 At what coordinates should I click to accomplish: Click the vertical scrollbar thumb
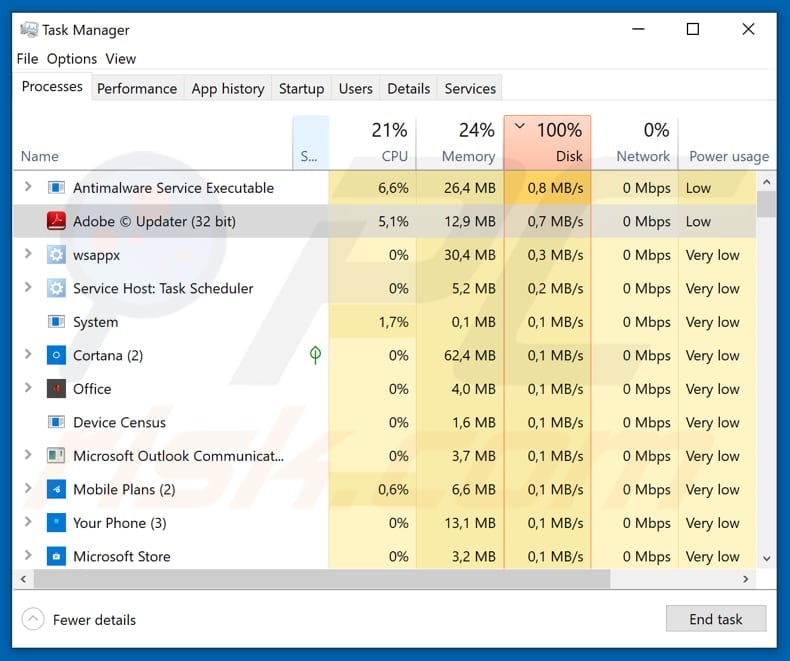pyautogui.click(x=766, y=205)
